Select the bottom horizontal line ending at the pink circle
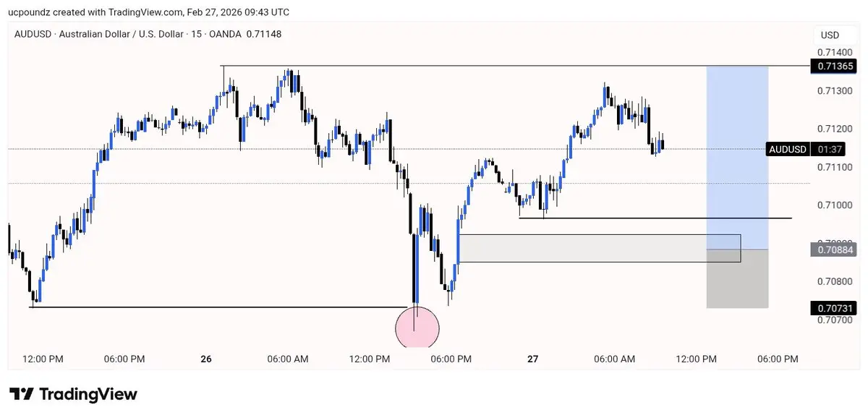 217,307
